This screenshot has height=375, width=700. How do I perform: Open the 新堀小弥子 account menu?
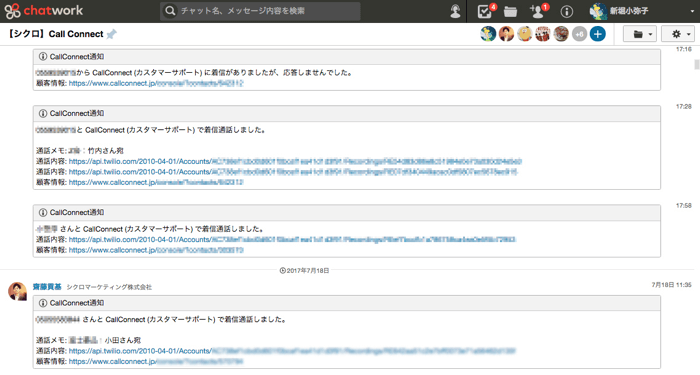(642, 11)
